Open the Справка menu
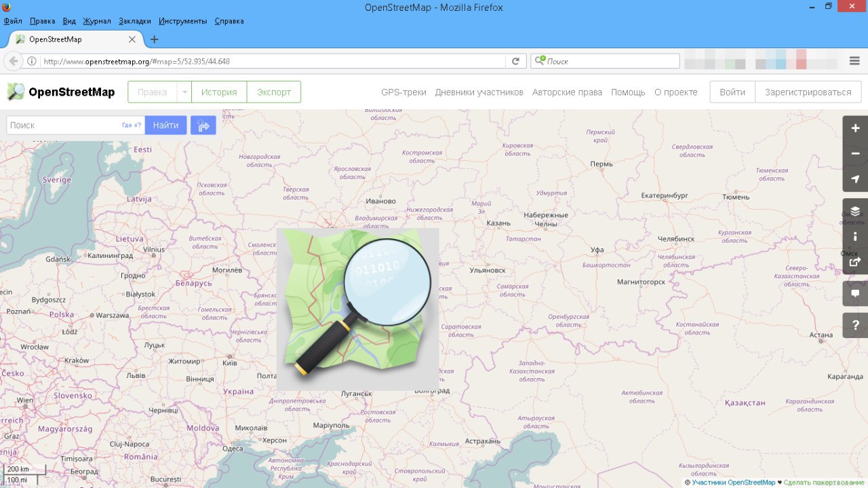The height and width of the screenshot is (488, 868). coord(229,21)
